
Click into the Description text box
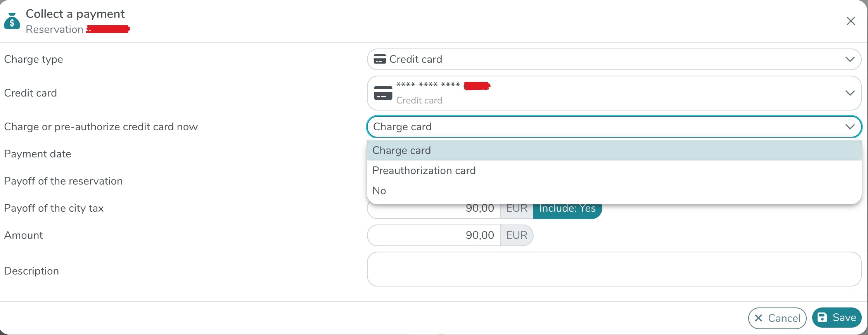click(614, 269)
